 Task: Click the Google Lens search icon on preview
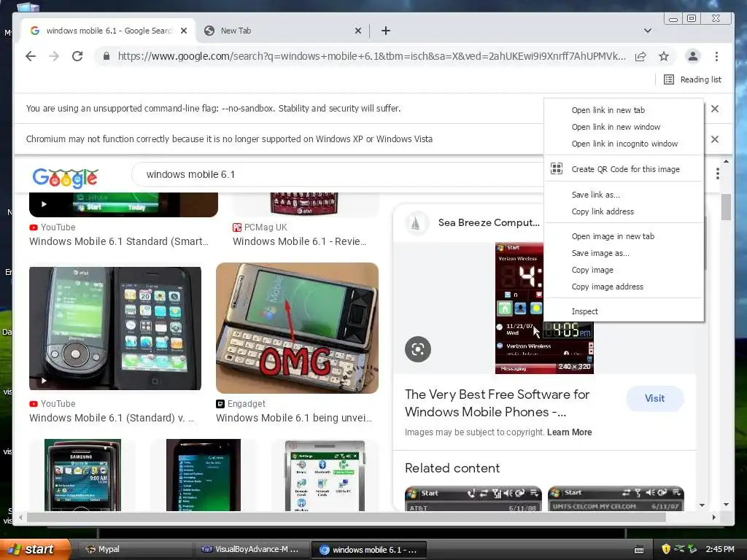click(x=418, y=349)
